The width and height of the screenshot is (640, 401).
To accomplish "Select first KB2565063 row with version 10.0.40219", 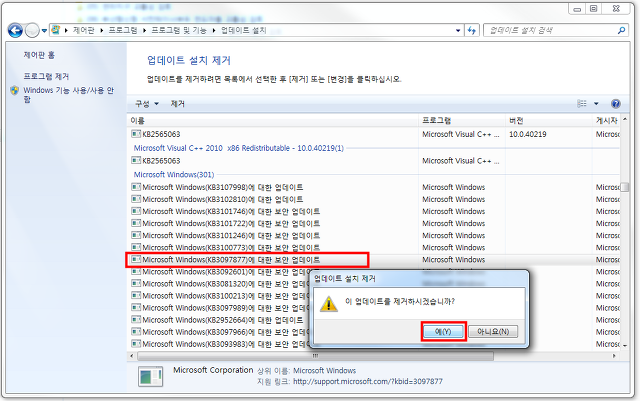I will pyautogui.click(x=374, y=134).
